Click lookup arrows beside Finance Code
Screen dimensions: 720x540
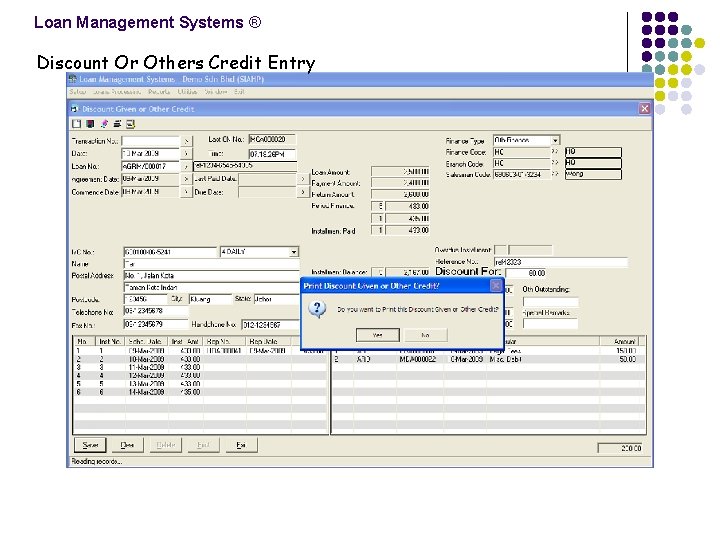coord(555,152)
